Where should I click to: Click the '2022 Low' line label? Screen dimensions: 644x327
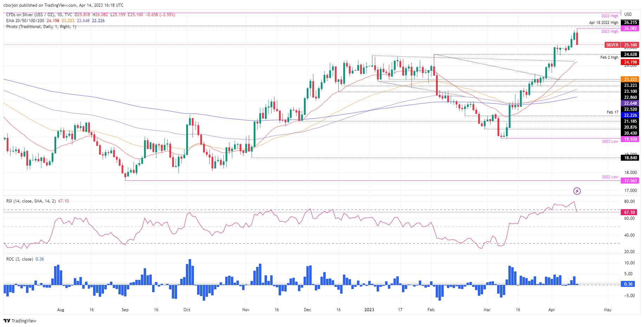point(610,177)
